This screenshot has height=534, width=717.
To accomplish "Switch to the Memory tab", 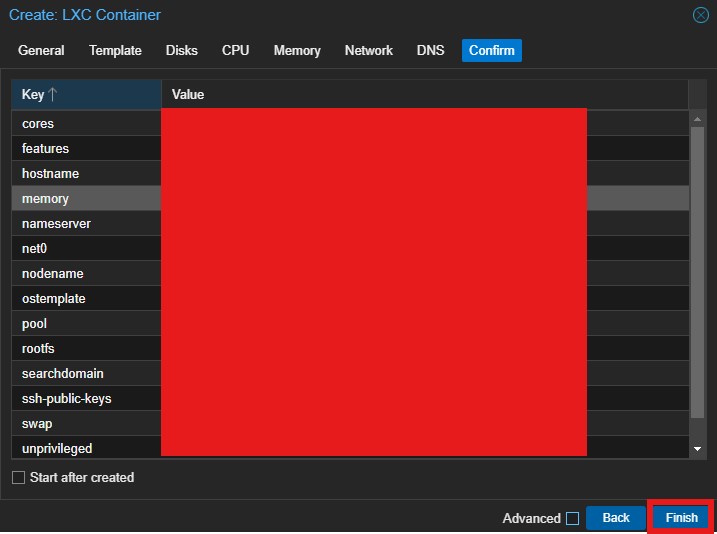I will coord(297,50).
